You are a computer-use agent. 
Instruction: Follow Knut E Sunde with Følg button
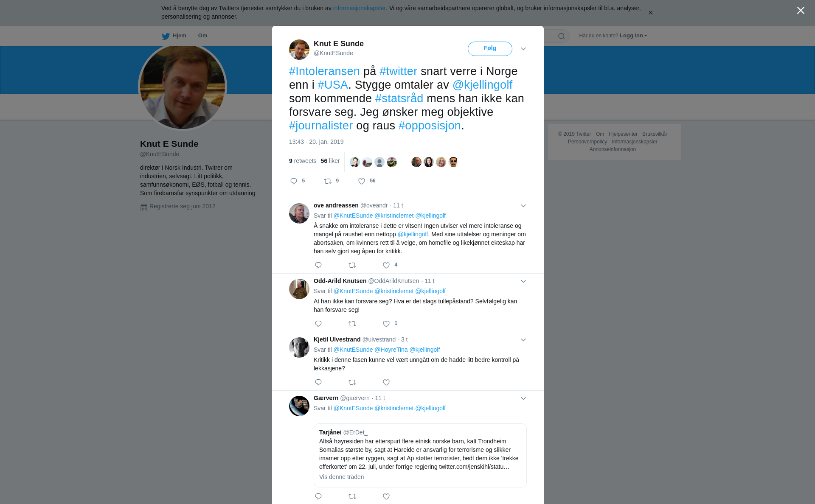click(490, 49)
